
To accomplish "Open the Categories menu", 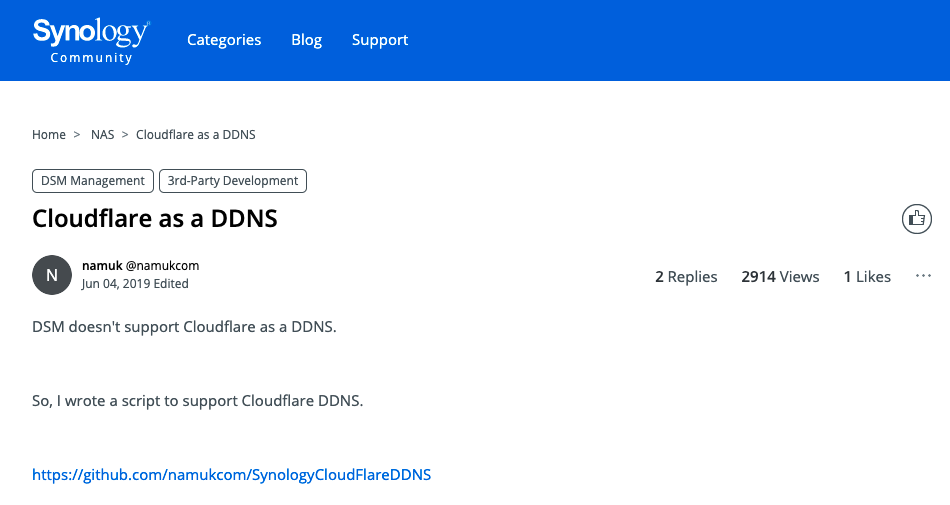I will [224, 40].
